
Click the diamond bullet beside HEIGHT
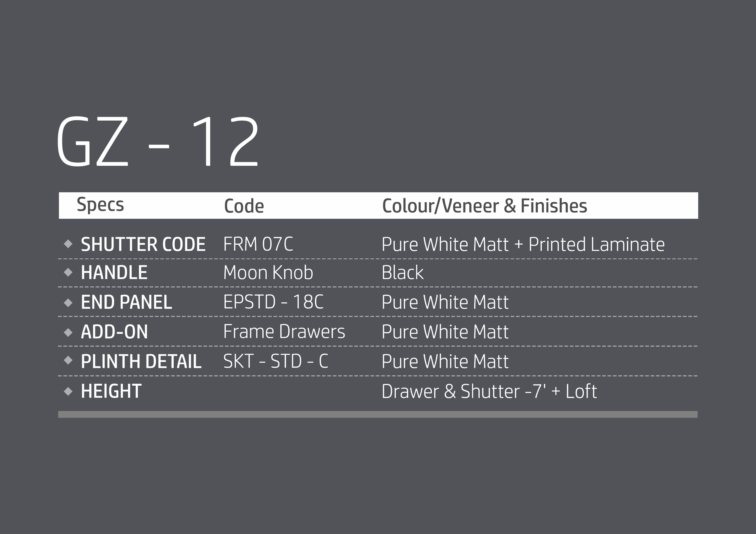(x=68, y=391)
